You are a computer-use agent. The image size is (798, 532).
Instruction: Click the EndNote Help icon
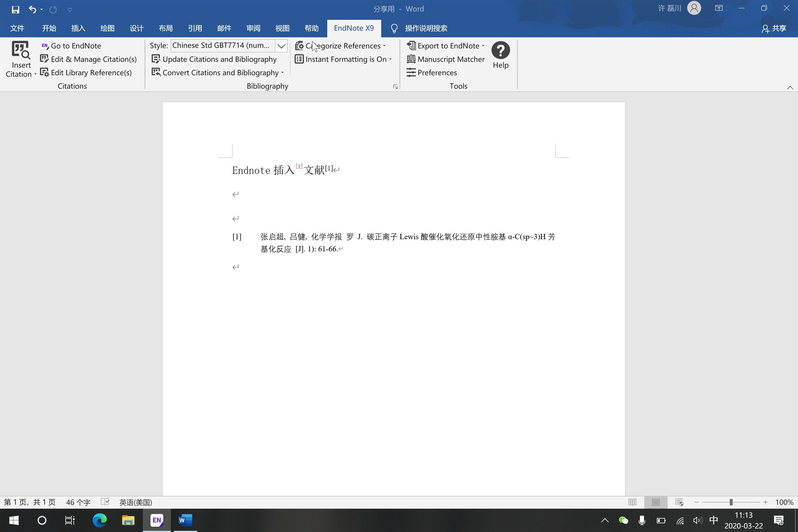501,50
